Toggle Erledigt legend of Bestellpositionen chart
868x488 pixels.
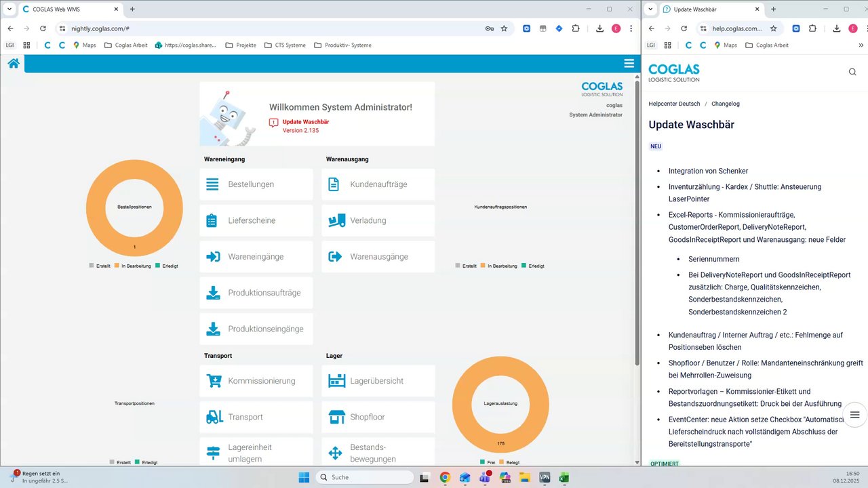coord(166,266)
